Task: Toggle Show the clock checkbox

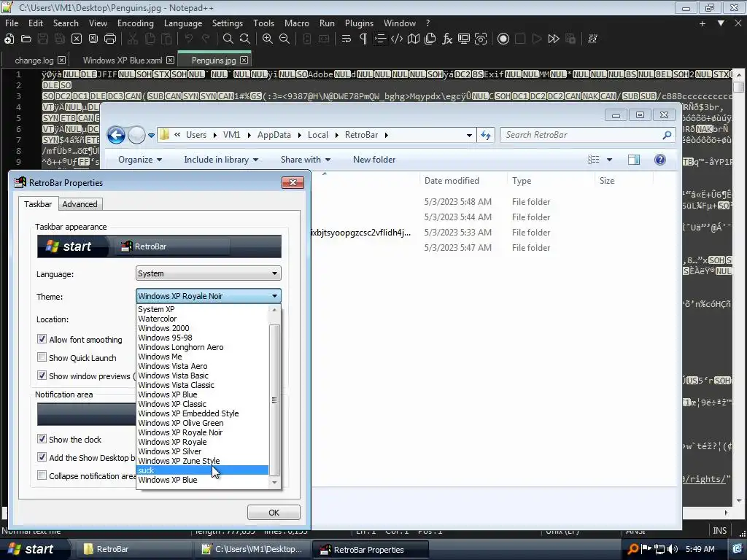Action: point(42,438)
